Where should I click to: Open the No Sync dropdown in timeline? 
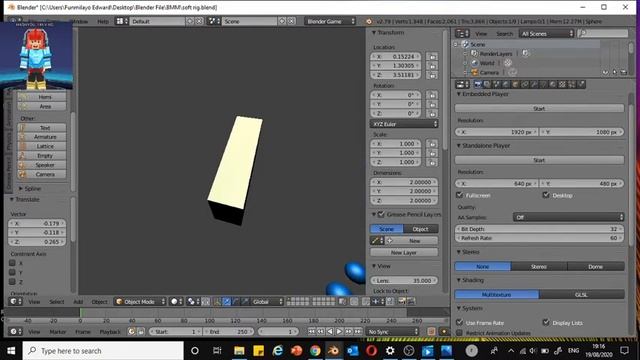[393, 331]
